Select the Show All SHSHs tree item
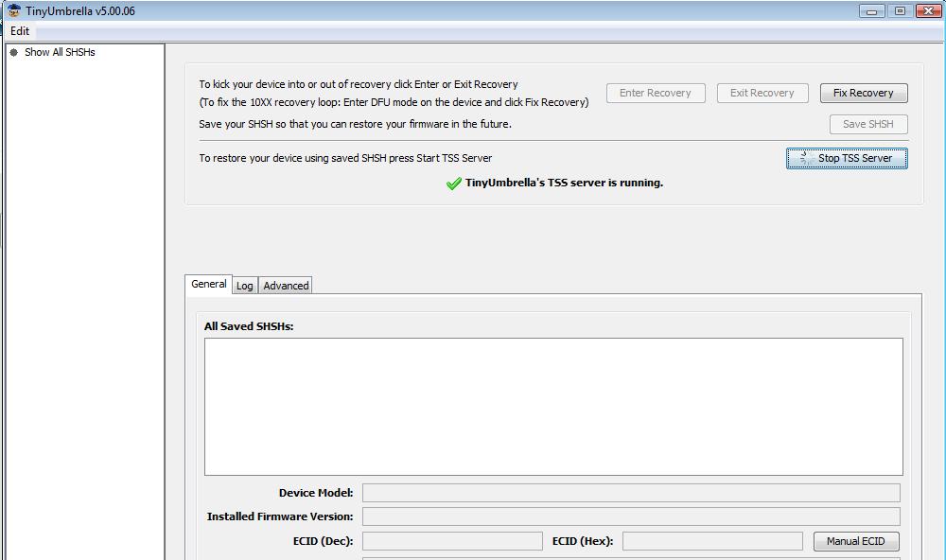 click(x=60, y=53)
